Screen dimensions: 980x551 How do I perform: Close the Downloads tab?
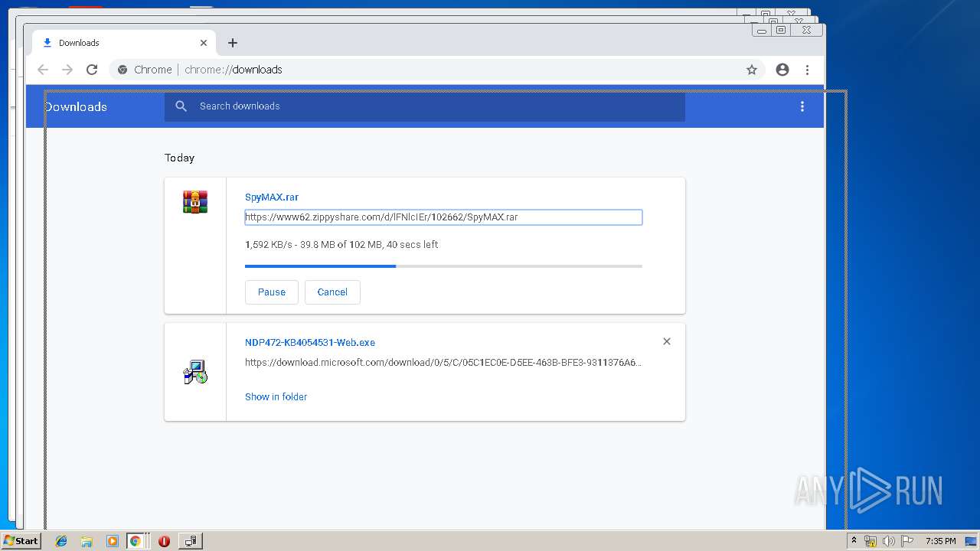tap(204, 43)
